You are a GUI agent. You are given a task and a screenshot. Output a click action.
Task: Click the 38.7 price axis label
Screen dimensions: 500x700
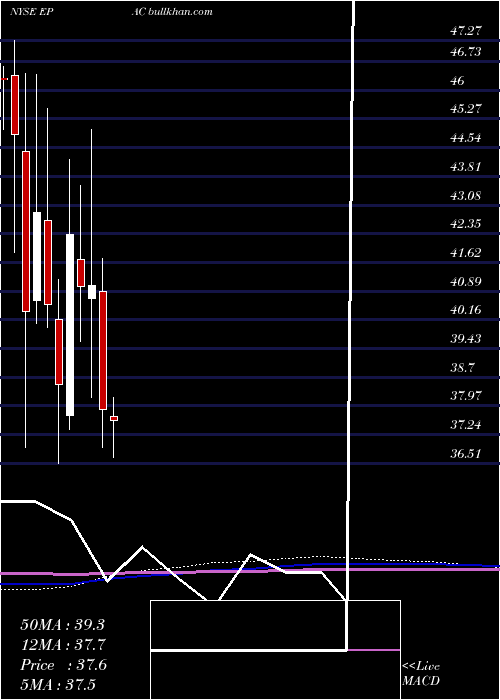point(462,368)
